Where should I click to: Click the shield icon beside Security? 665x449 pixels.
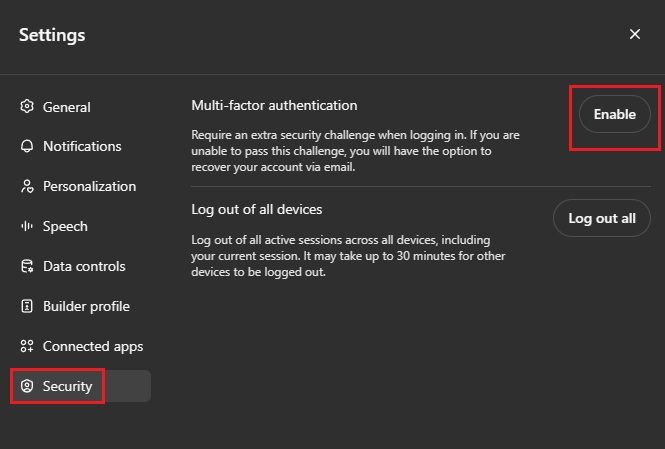point(27,386)
